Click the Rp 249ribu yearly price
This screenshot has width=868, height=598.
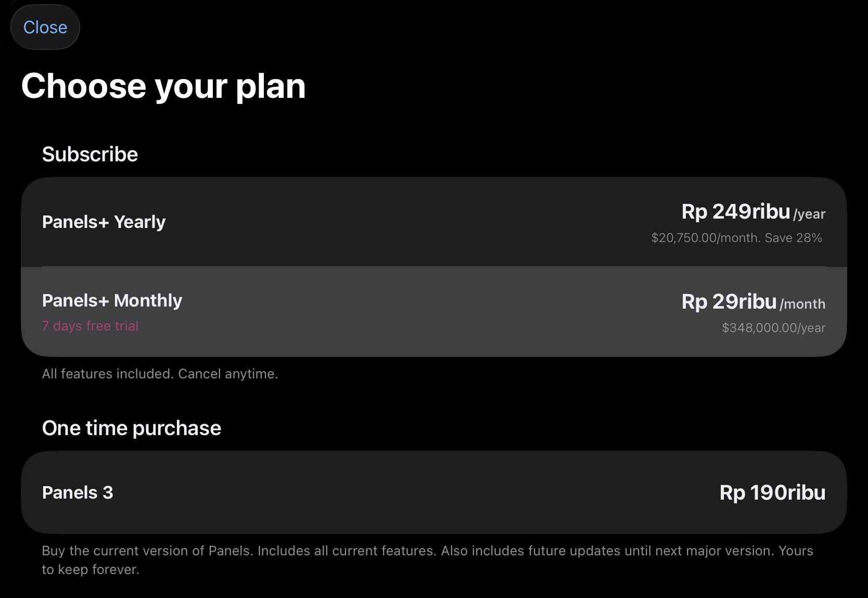pos(735,212)
